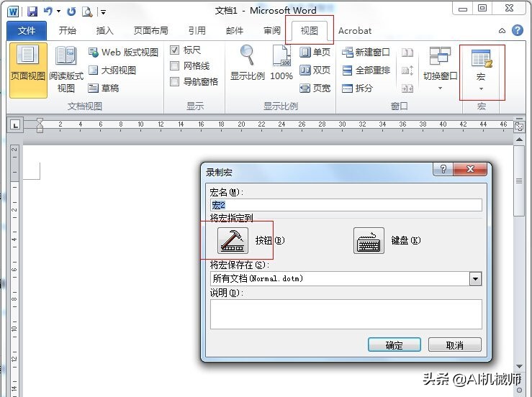The width and height of the screenshot is (532, 397).
Task: Open 将宏保存在 dropdown list
Action: tap(475, 279)
